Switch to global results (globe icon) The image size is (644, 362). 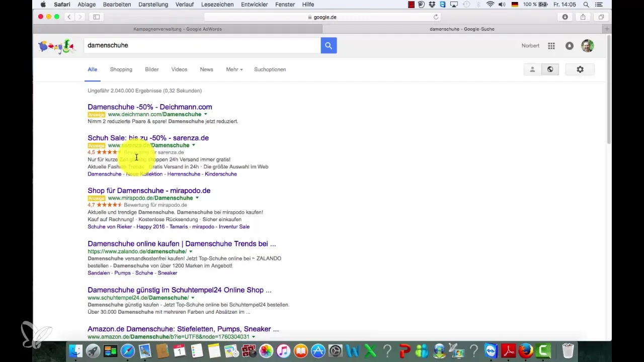click(x=550, y=69)
